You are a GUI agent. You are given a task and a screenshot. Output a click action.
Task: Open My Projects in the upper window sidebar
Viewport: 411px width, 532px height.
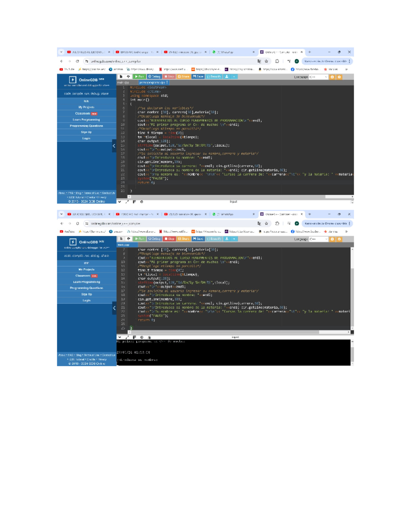[86, 107]
